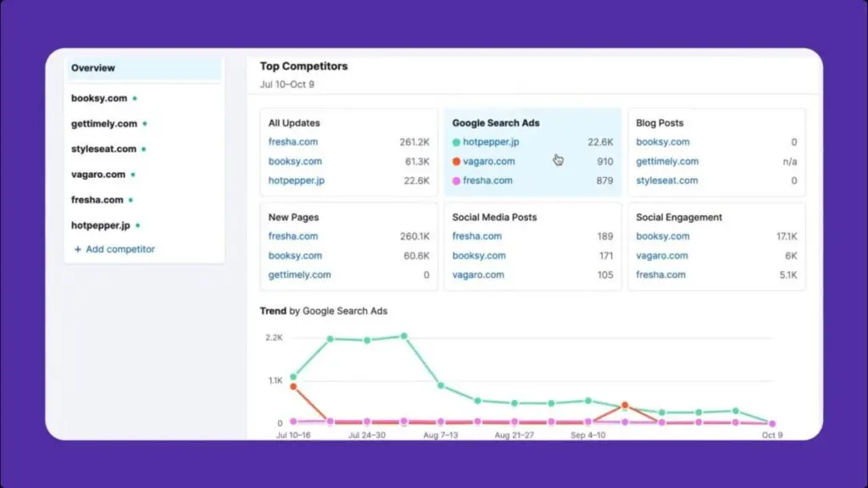Screen dimensions: 868x488
Task: Click the orange dot beside vagaro.com in Google Search Ads
Action: click(456, 162)
